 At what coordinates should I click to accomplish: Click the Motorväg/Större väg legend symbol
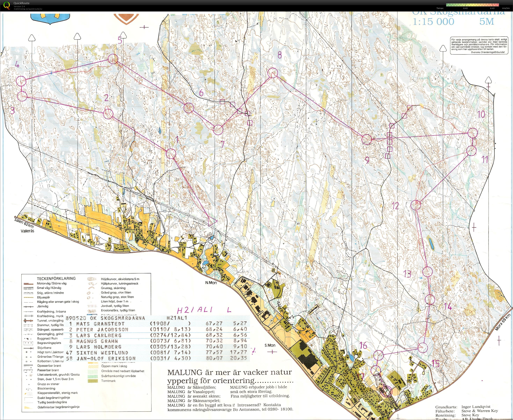click(x=28, y=284)
